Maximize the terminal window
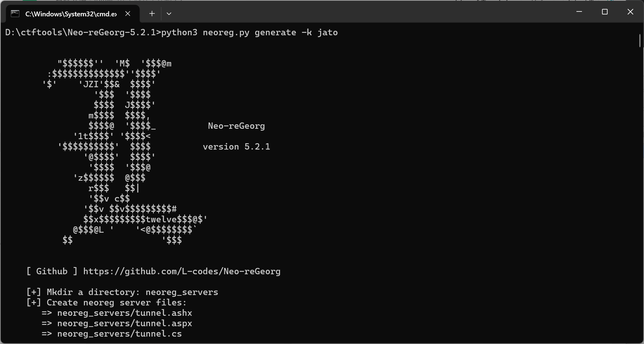644x344 pixels. [x=605, y=12]
